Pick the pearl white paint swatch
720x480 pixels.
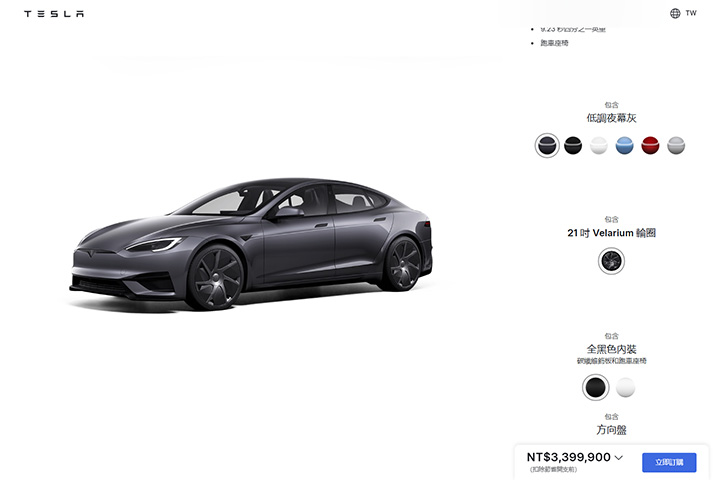click(x=598, y=146)
